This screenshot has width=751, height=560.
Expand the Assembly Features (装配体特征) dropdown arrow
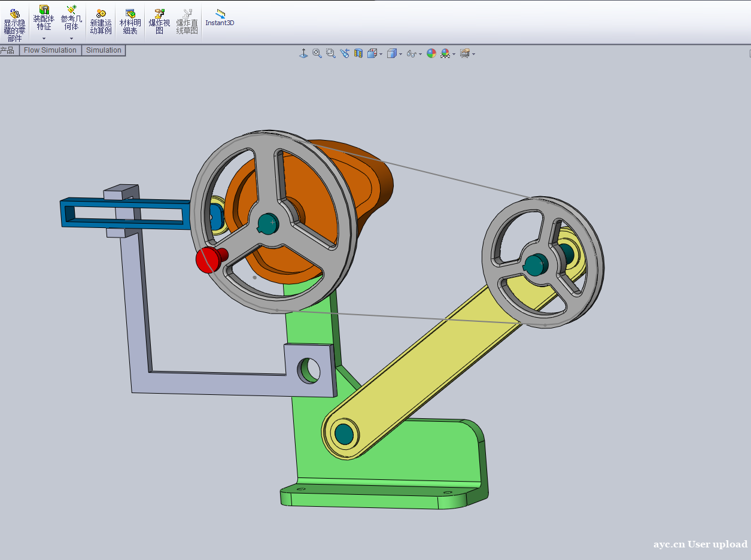click(44, 39)
